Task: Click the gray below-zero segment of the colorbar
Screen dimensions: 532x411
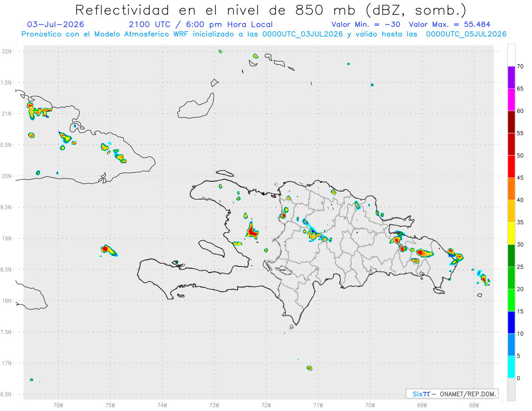Action: coord(511,389)
